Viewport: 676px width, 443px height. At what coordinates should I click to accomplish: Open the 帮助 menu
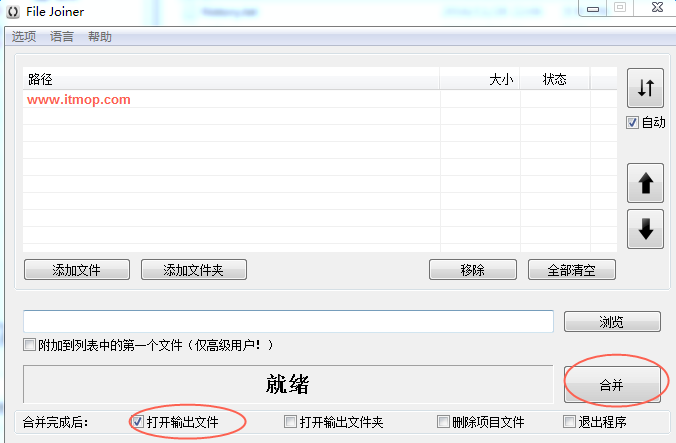click(x=100, y=37)
